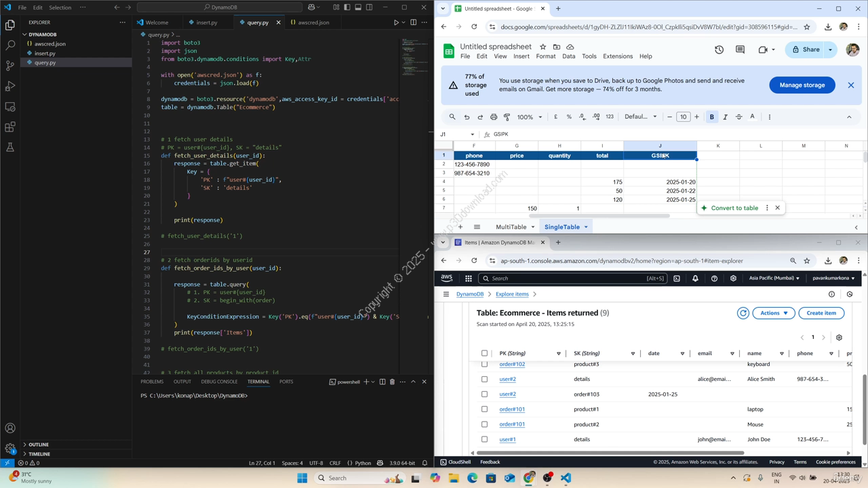Click Manage storage button in Sheets

(802, 85)
